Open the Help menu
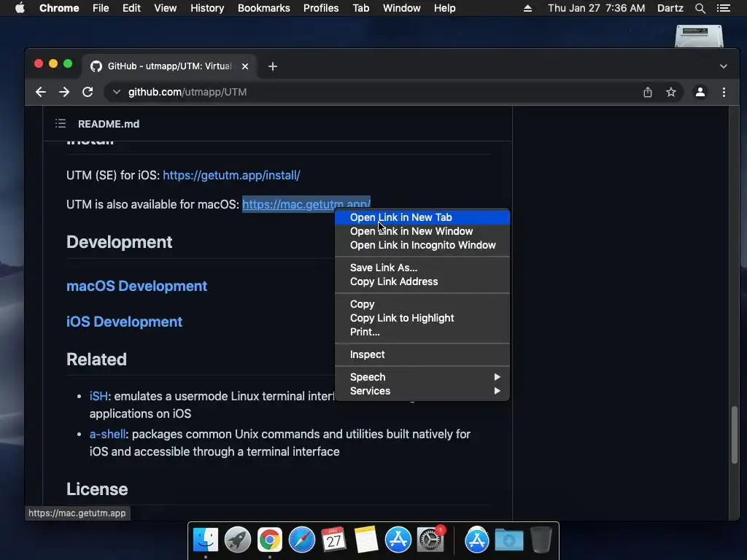747x560 pixels. (x=444, y=8)
